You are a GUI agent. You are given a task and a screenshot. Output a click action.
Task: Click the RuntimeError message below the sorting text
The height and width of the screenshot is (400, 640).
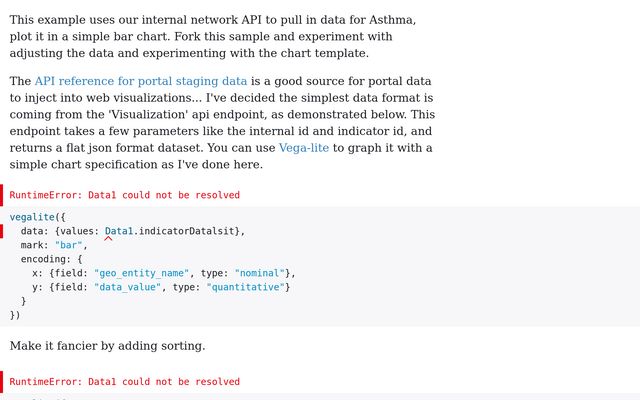(125, 382)
